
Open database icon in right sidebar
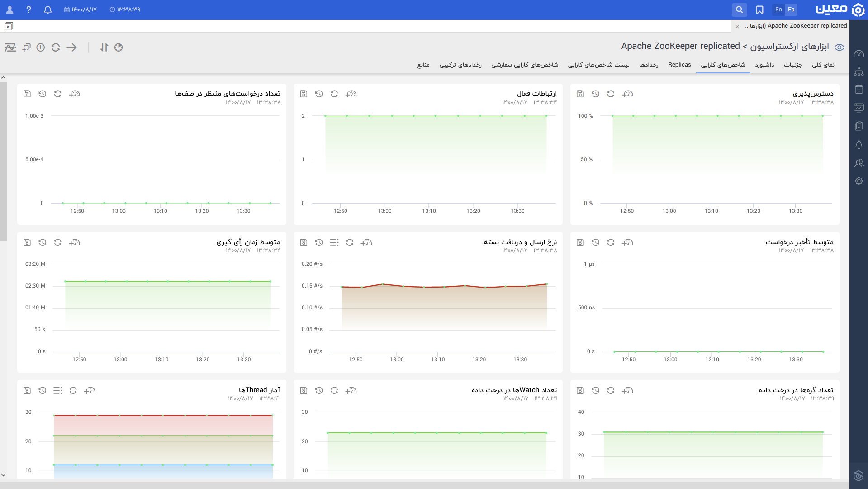(859, 90)
